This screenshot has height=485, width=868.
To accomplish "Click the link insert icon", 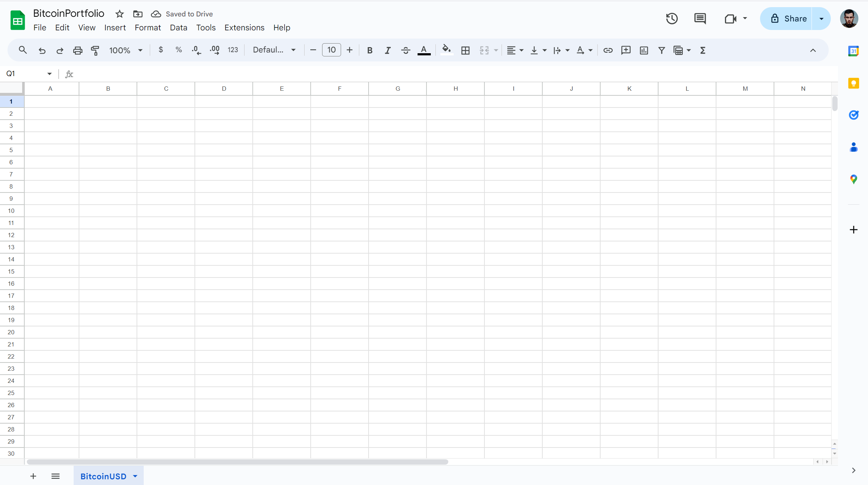I will click(x=607, y=50).
